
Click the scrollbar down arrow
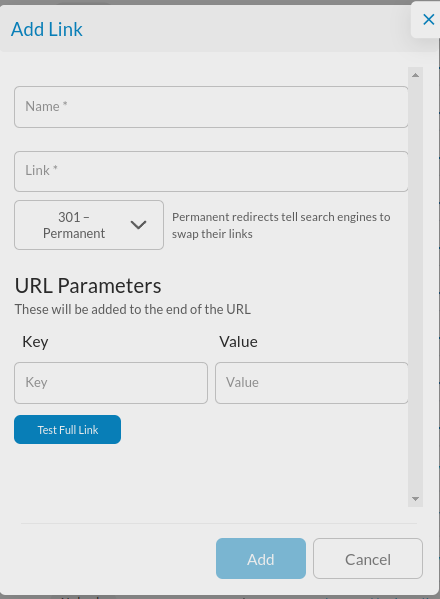(416, 499)
